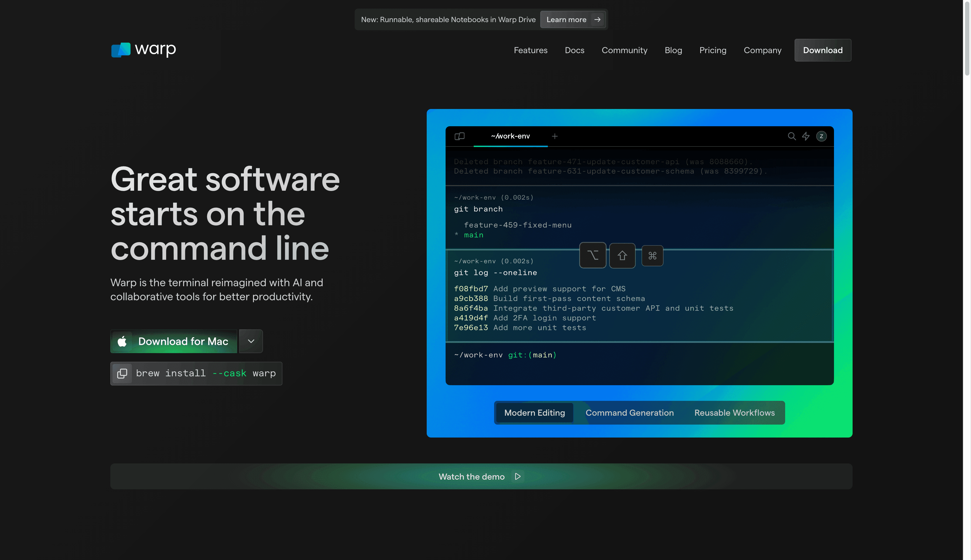This screenshot has width=971, height=560.
Task: Click the announcement text about Notebooks
Action: point(448,19)
